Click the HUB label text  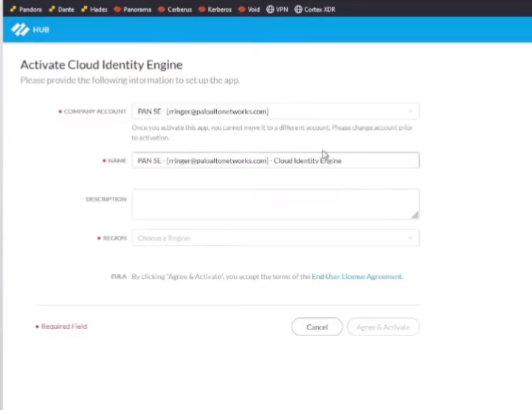pos(41,30)
